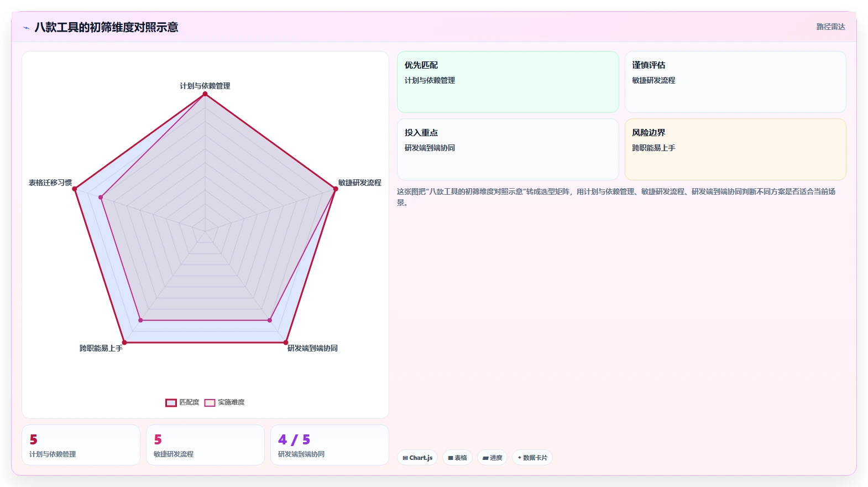Click the 表格迁移习惯 radar axis label

(50, 183)
